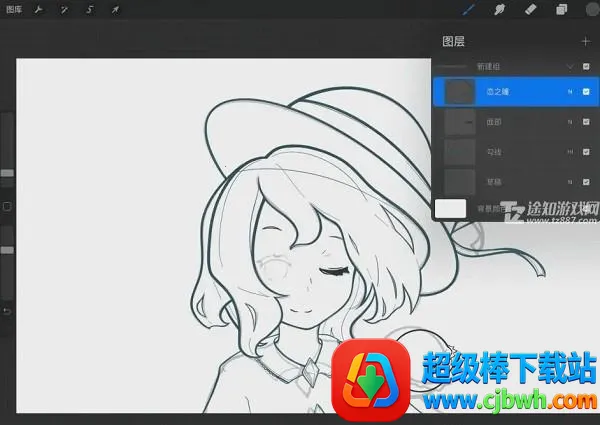Select the highlighted blue layer thumbnail
Image resolution: width=600 pixels, height=425 pixels.
(460, 92)
